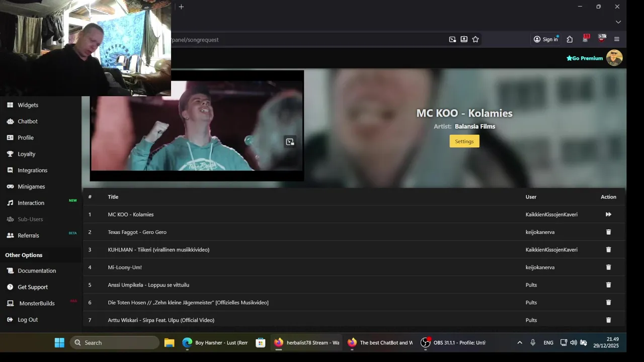Sign in to the browser account
The height and width of the screenshot is (362, 644).
[x=546, y=39]
